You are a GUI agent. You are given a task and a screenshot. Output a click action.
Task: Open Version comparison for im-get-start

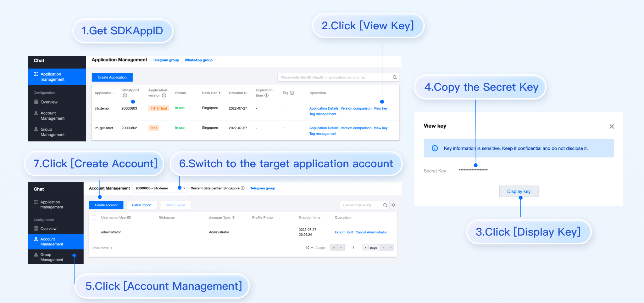(x=356, y=128)
